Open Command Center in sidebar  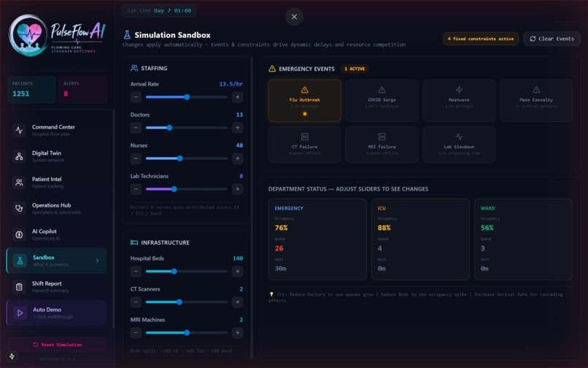tap(56, 130)
